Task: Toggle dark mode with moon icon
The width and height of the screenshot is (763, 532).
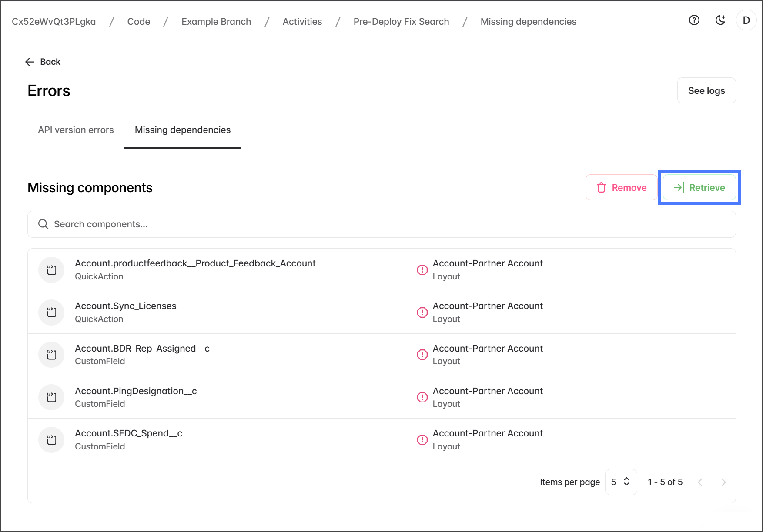Action: click(720, 20)
